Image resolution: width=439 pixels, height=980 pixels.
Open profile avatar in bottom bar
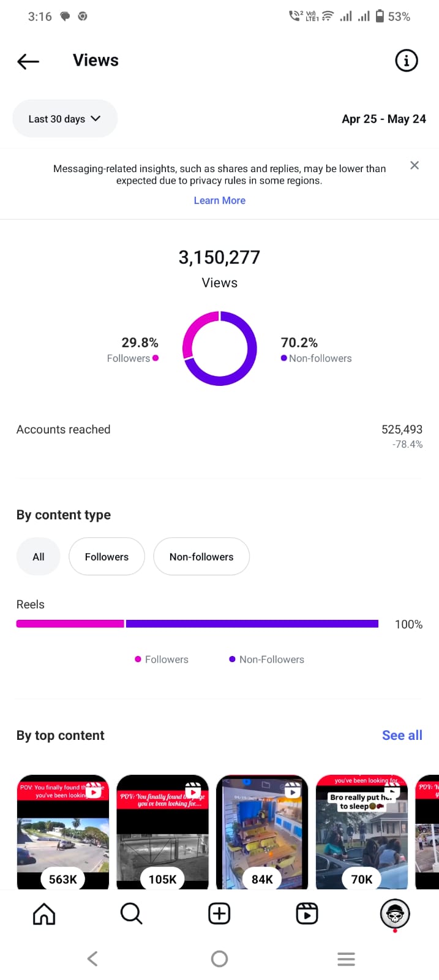(x=395, y=914)
